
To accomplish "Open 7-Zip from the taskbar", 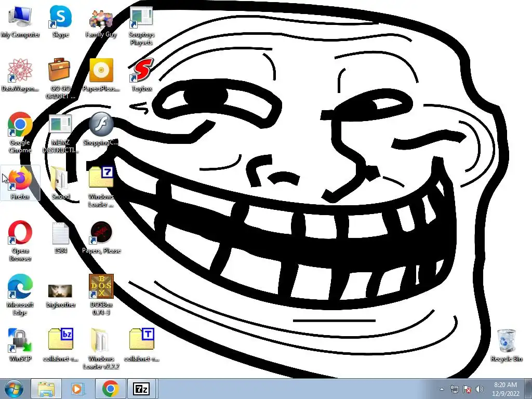I will 141,389.
